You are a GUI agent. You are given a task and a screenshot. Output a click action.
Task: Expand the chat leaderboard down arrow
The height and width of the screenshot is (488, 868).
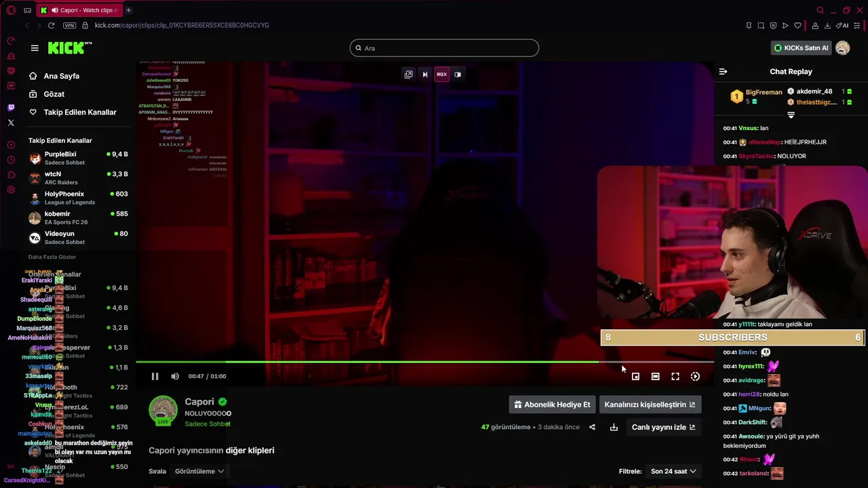(x=791, y=115)
